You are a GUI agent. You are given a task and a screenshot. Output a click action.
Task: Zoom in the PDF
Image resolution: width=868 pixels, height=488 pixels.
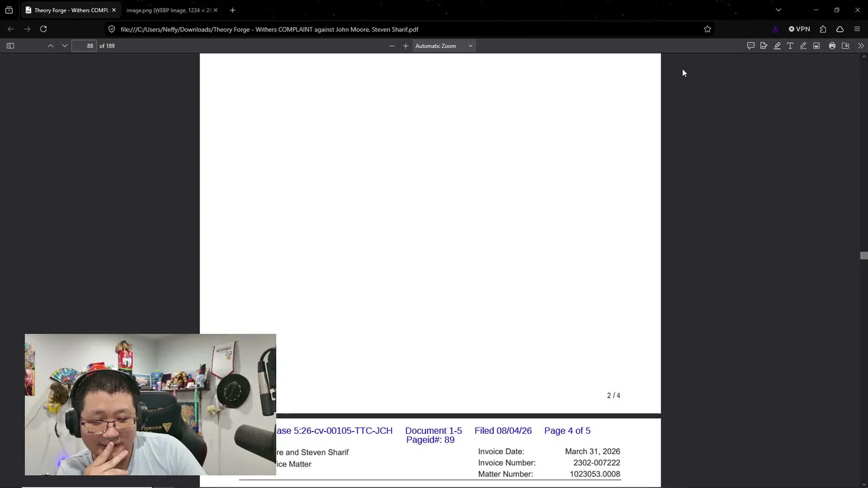[x=406, y=45]
